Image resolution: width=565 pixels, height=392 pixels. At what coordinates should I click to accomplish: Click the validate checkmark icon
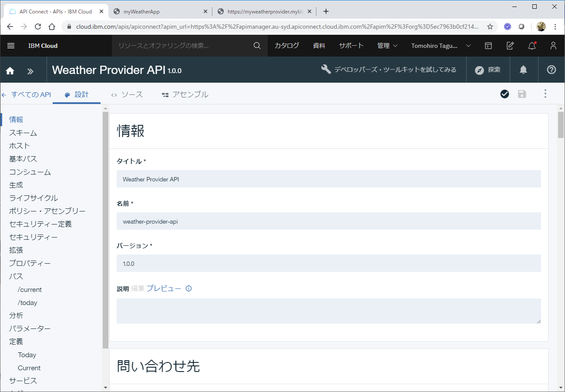(504, 94)
